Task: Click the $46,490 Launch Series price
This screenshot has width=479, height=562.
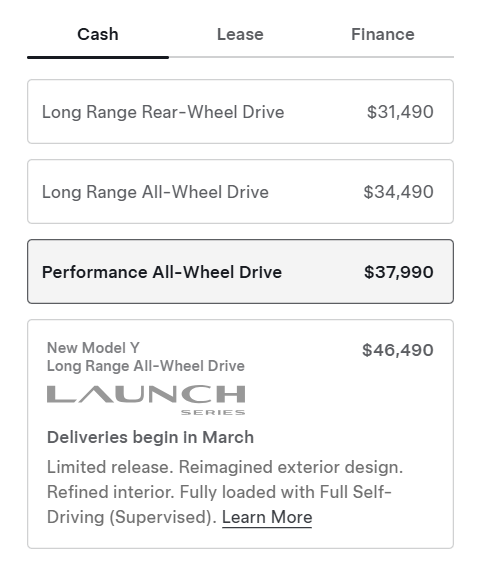Action: (x=398, y=350)
